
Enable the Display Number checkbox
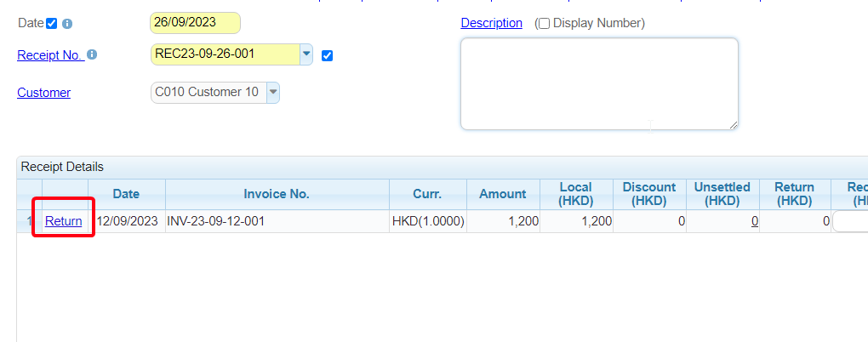[544, 24]
